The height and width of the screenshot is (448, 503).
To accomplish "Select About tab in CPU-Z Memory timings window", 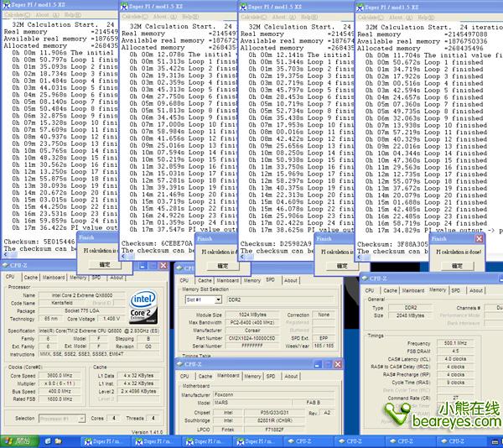I will click(476, 290).
